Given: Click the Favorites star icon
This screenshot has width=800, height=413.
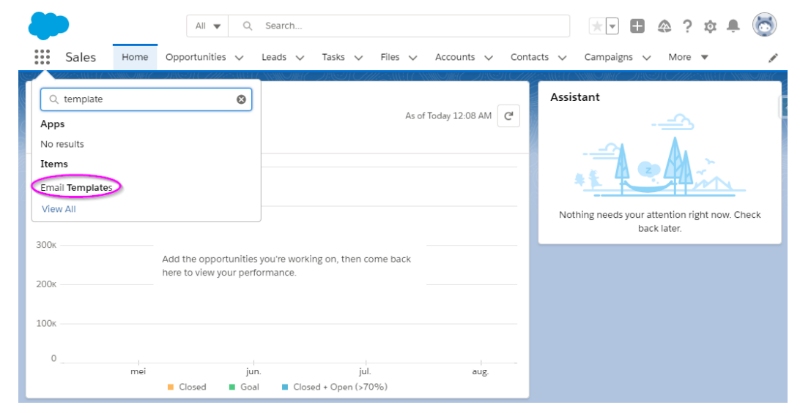Looking at the screenshot, I should pyautogui.click(x=597, y=26).
